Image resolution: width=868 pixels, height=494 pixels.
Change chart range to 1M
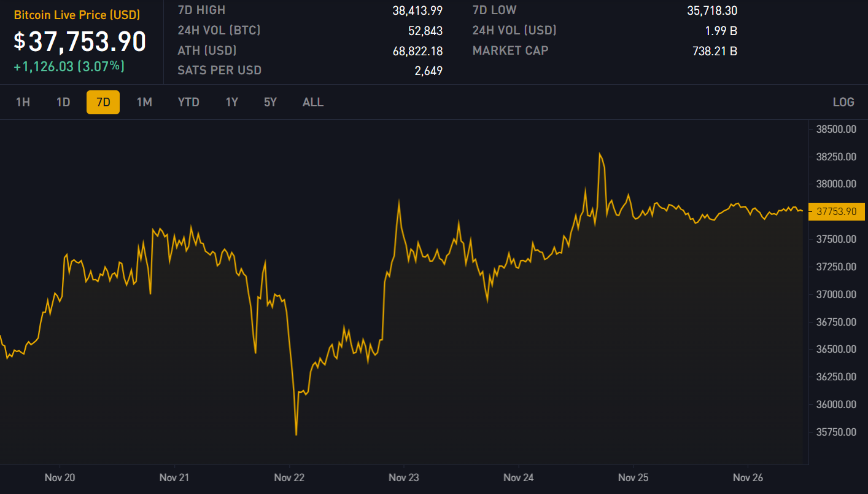(144, 102)
